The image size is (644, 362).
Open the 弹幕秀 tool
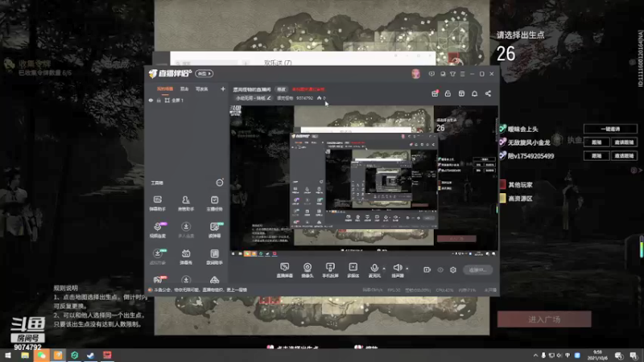click(x=186, y=257)
